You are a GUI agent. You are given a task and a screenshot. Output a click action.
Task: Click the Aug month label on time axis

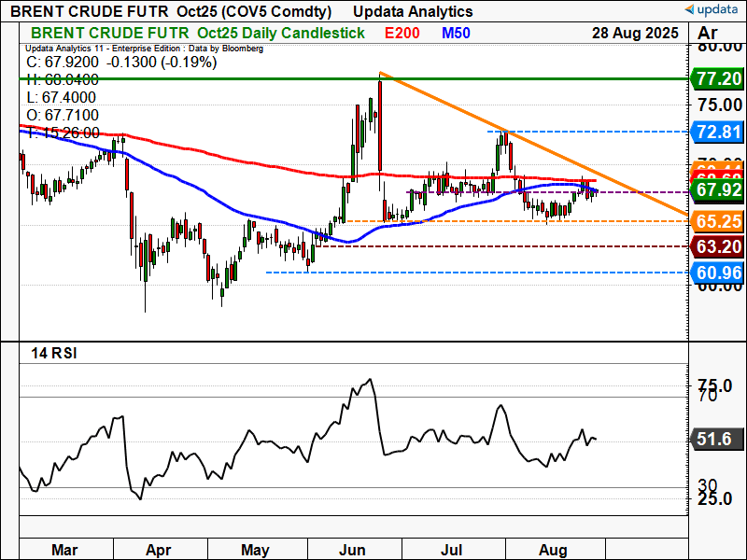[553, 550]
